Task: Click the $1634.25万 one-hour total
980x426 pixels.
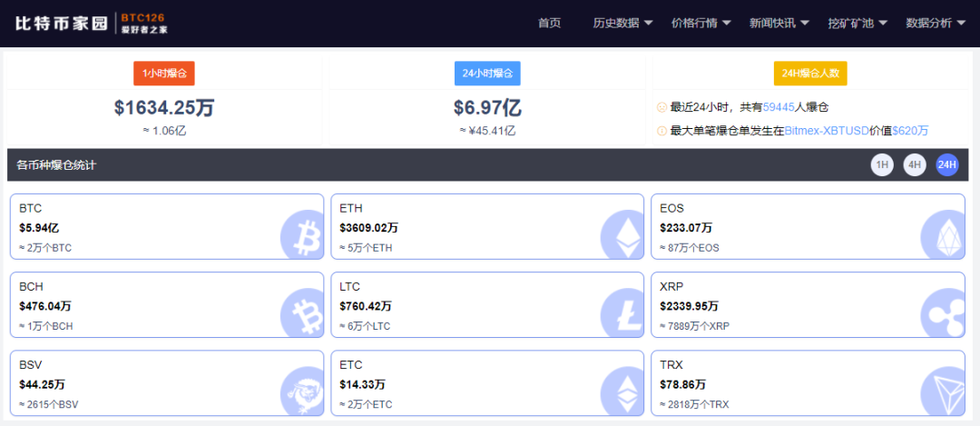Action: pyautogui.click(x=164, y=107)
